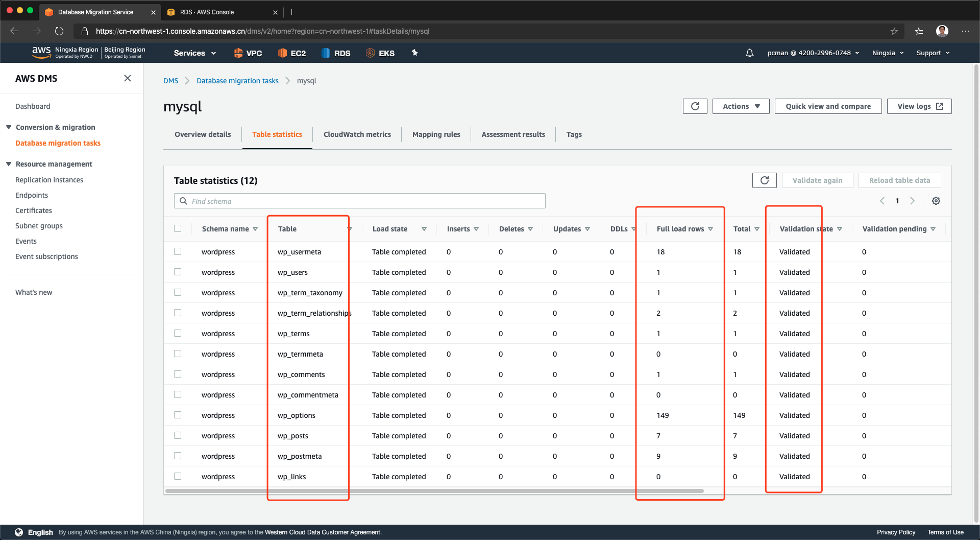Close the AWS DMS side panel
The image size is (980, 540).
pyautogui.click(x=128, y=78)
